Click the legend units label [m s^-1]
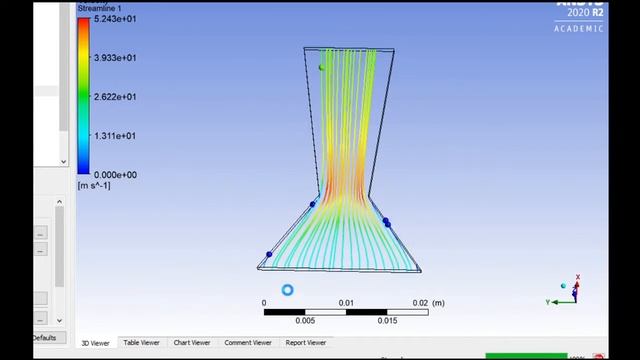640x360 pixels. 94,186
